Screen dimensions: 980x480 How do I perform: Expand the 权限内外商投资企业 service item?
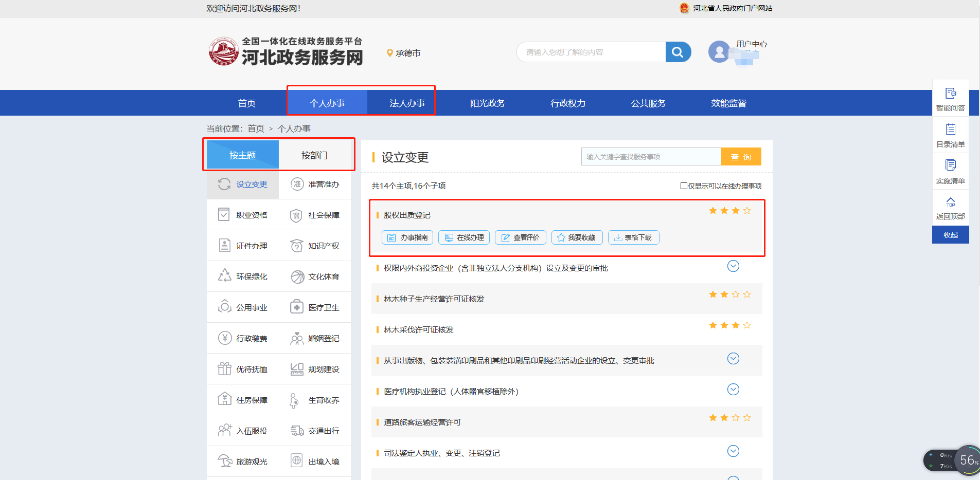(734, 266)
